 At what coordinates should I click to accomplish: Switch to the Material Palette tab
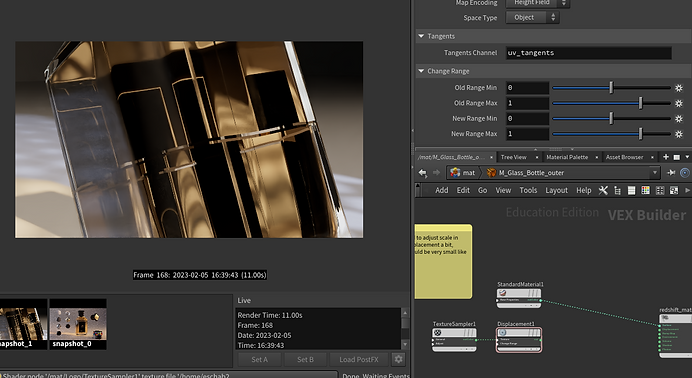pos(567,157)
